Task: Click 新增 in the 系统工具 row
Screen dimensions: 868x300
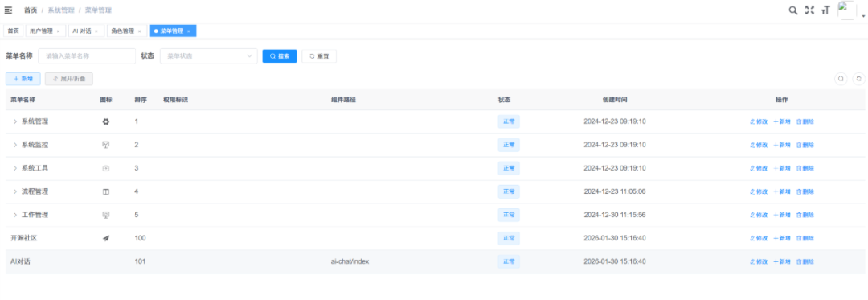Action: pyautogui.click(x=782, y=168)
